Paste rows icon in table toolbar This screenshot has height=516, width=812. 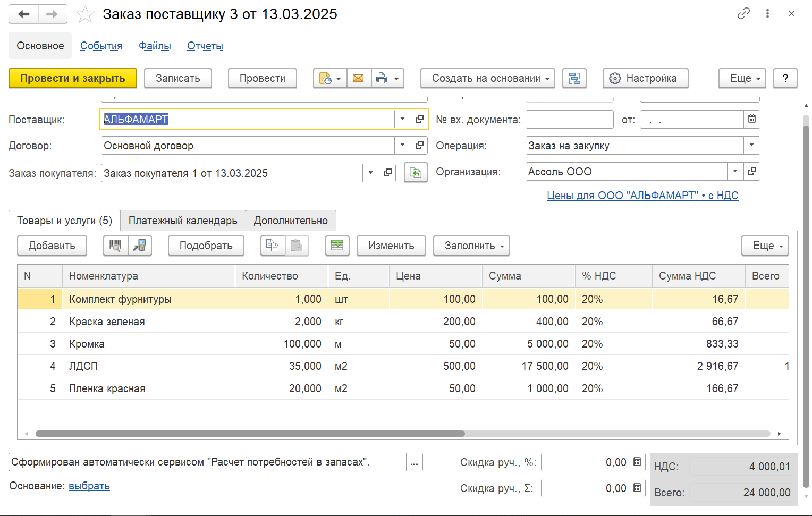[297, 246]
